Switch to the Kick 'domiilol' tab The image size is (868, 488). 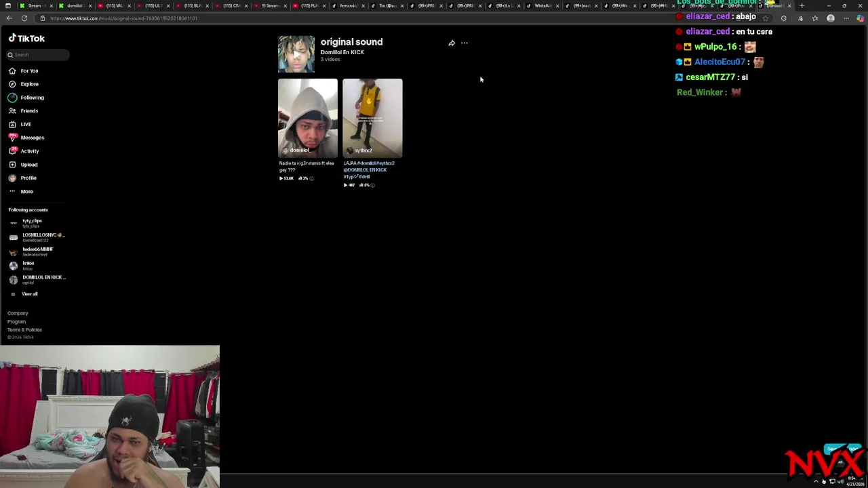pos(75,5)
